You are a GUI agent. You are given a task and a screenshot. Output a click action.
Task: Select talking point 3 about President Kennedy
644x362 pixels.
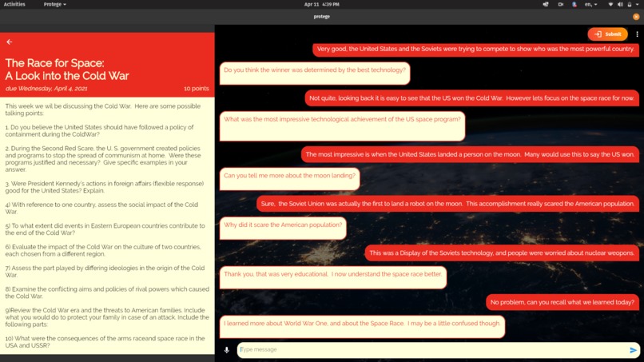point(105,187)
